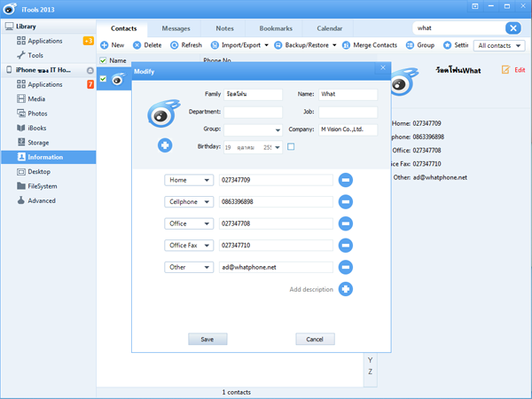Remove the Cellphone number row
The width and height of the screenshot is (532, 399).
point(346,202)
